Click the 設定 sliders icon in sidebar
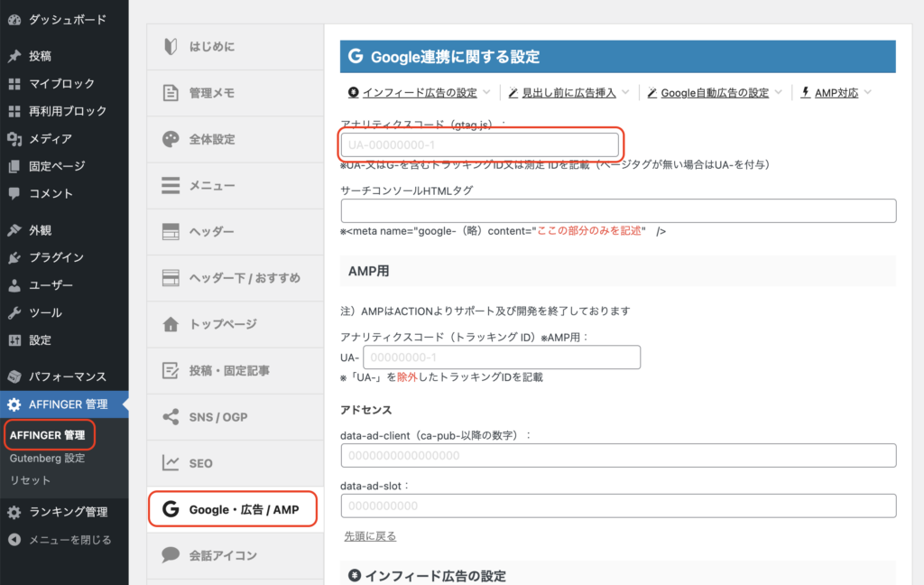The image size is (924, 585). point(14,340)
